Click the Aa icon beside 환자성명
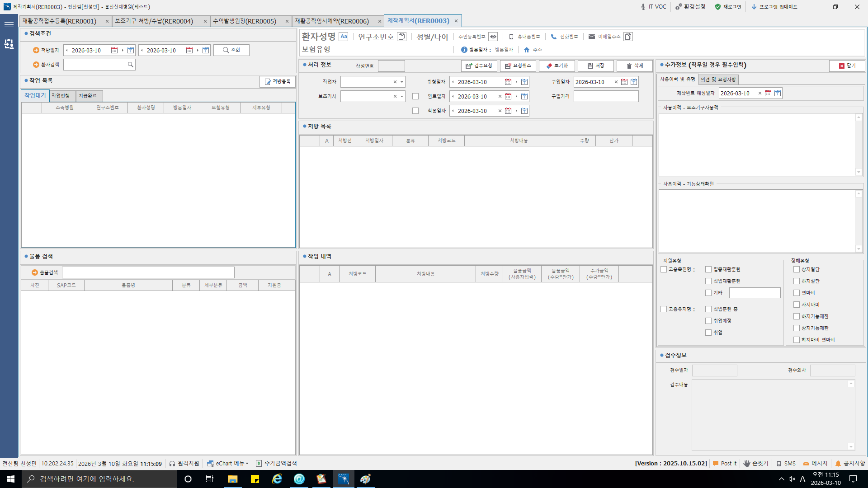The height and width of the screenshot is (488, 868). [x=344, y=37]
